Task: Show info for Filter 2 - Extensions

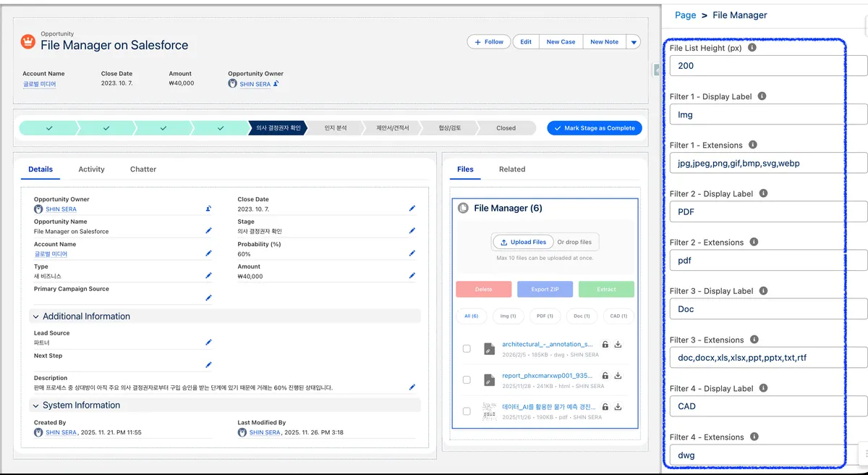Action: 753,242
